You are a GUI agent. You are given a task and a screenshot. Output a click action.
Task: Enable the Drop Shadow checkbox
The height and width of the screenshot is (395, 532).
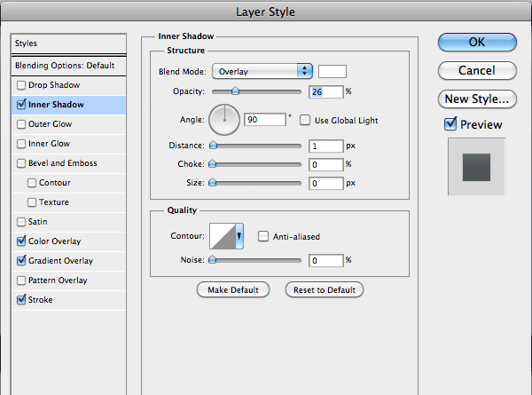coord(21,85)
